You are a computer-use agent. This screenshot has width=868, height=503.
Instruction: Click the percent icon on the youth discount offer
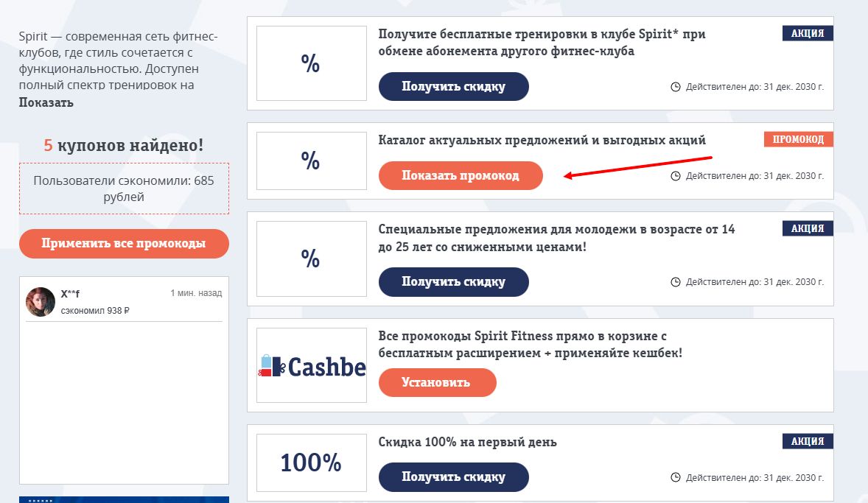point(311,258)
